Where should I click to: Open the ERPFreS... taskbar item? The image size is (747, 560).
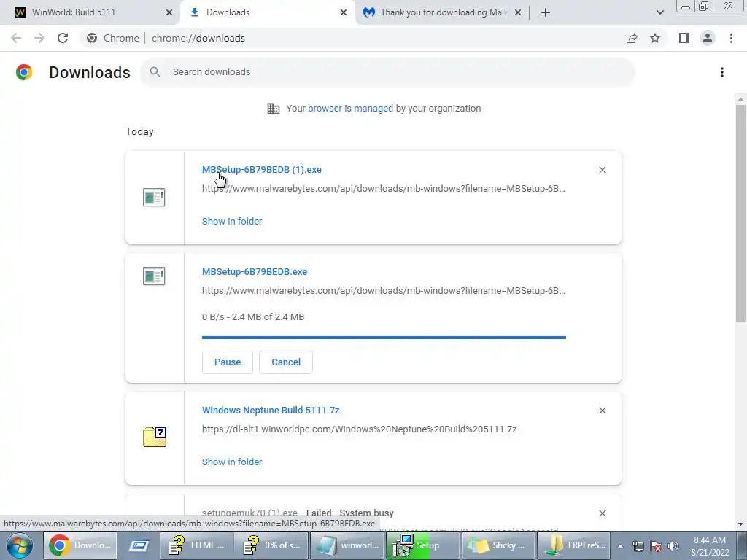pos(573,545)
